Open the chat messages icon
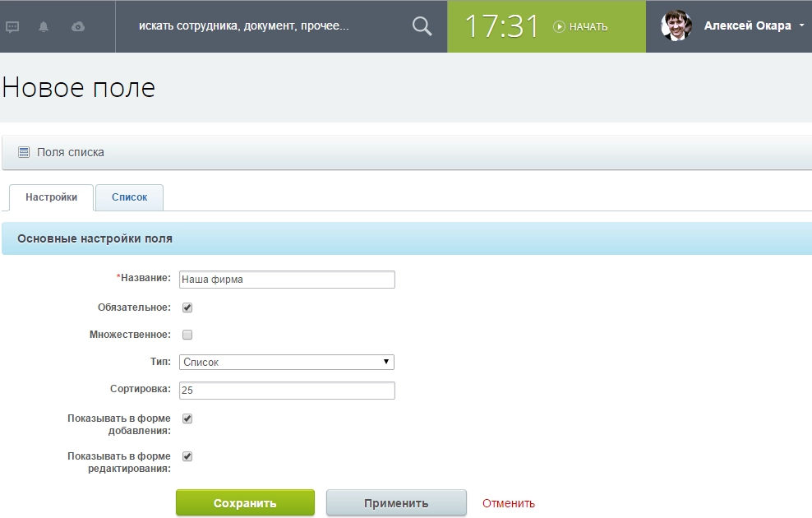This screenshot has height=518, width=812. [x=12, y=26]
